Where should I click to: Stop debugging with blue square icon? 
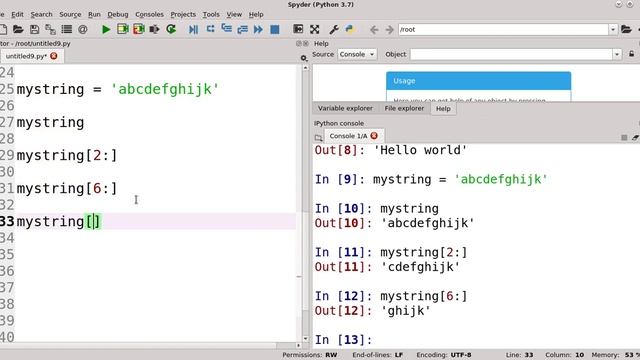[x=275, y=29]
